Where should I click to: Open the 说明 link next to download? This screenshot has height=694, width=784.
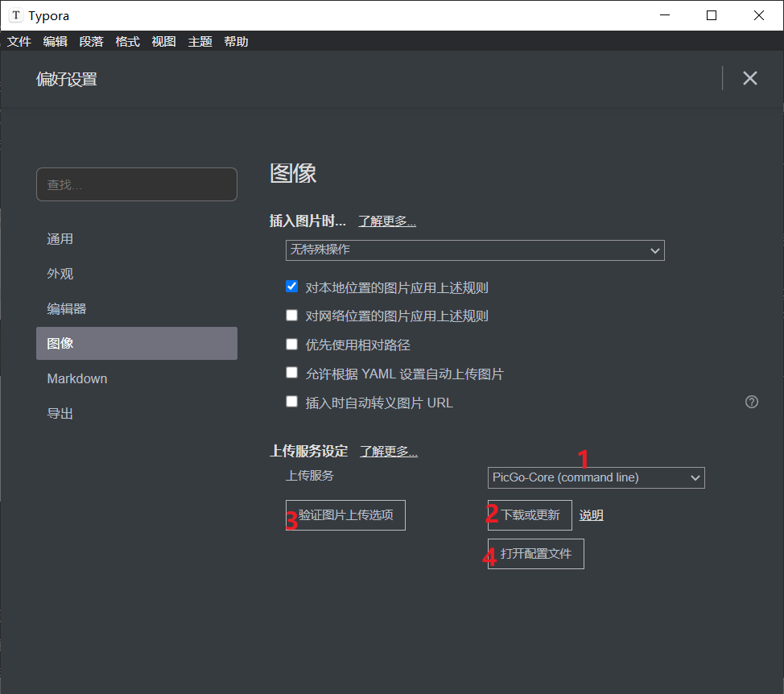[591, 515]
